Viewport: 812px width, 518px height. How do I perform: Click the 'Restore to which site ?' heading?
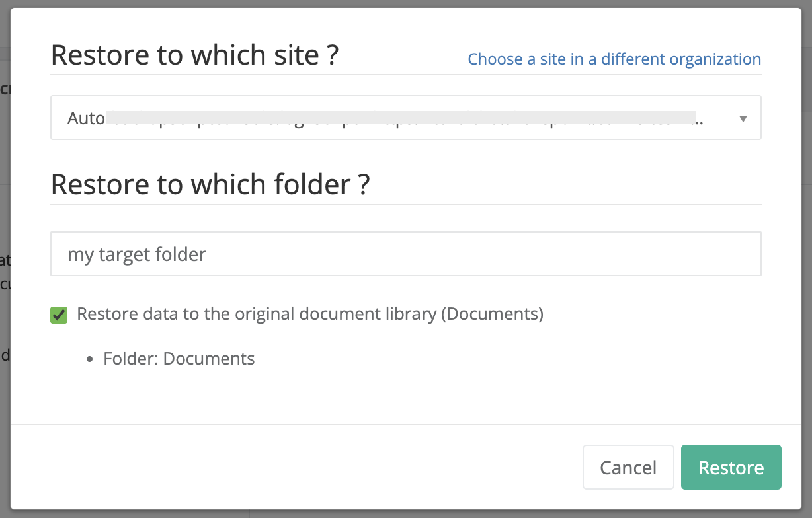(194, 55)
